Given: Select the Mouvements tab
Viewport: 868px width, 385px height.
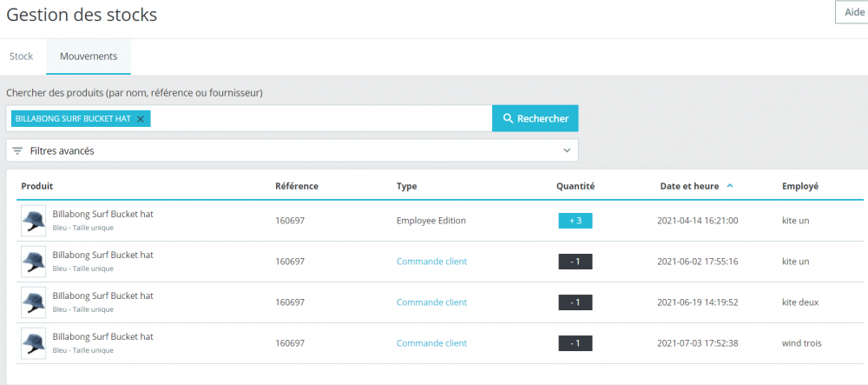Looking at the screenshot, I should [x=89, y=56].
